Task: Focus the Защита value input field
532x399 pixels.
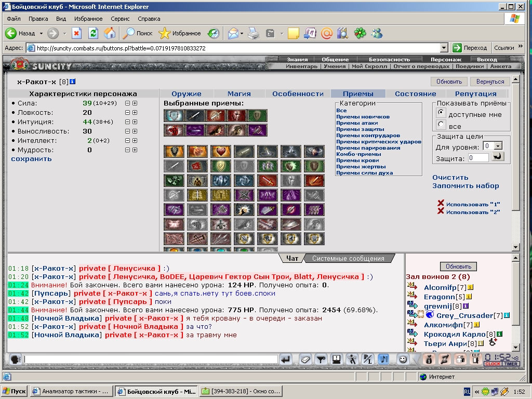Action: tap(478, 157)
